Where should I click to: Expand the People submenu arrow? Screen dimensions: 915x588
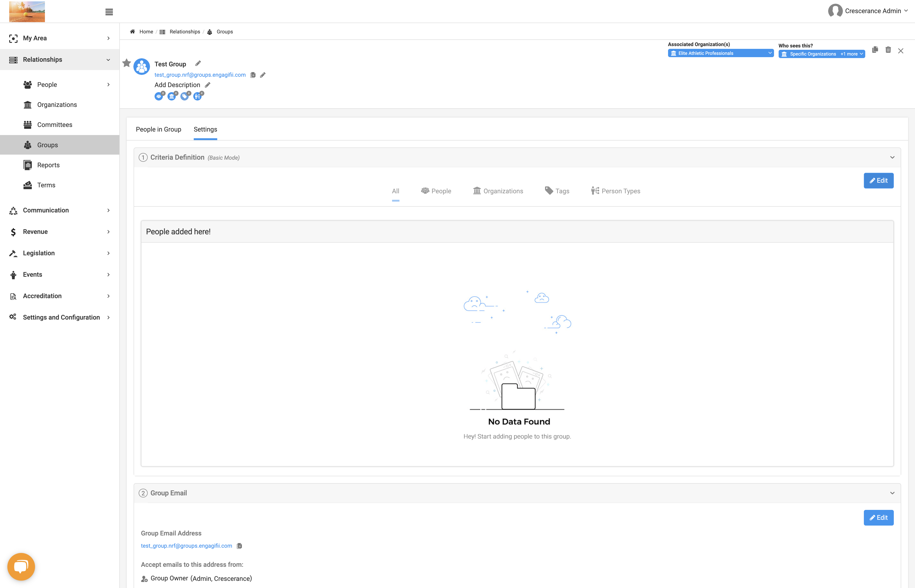109,84
